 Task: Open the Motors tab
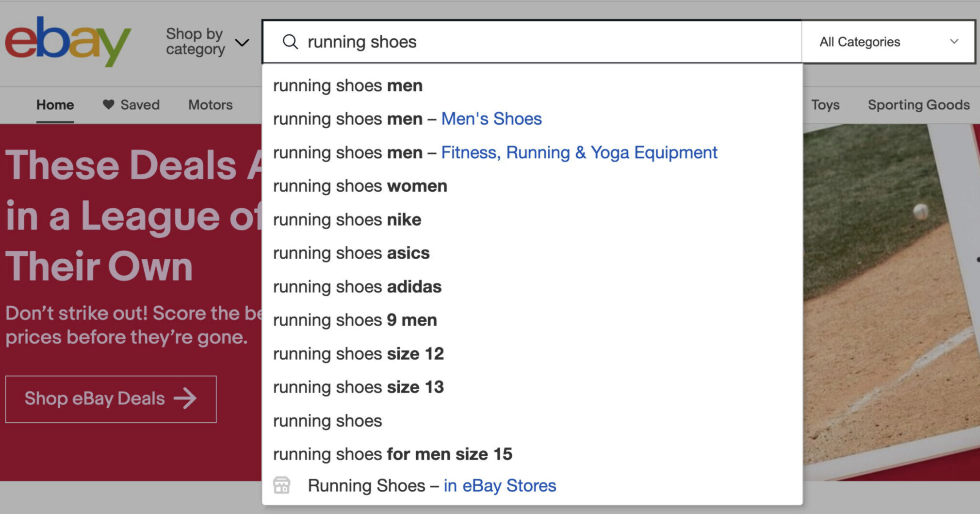211,105
